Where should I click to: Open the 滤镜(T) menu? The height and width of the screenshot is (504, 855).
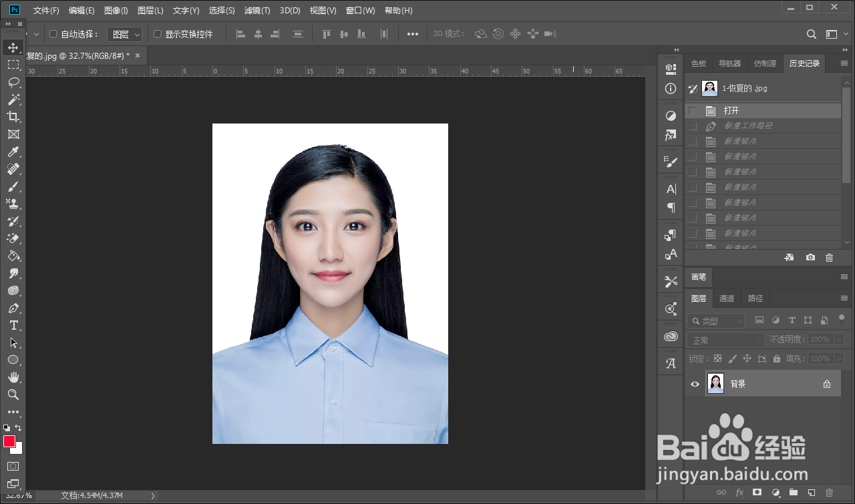point(257,11)
